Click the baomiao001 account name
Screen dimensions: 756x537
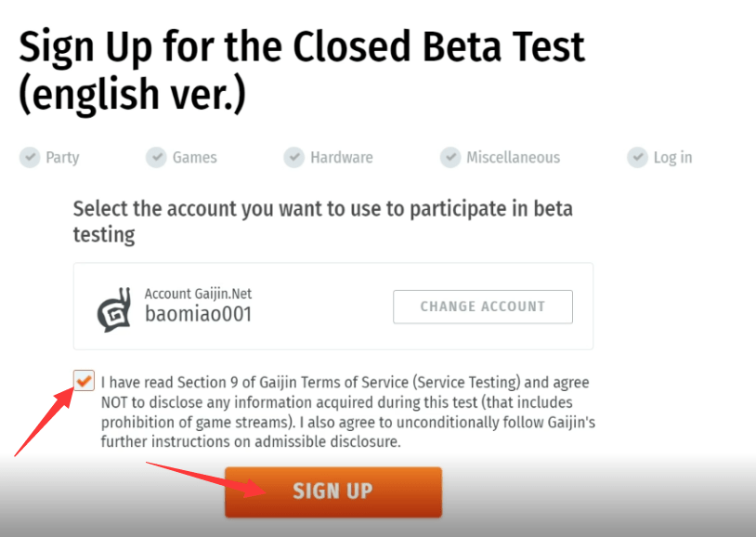pyautogui.click(x=198, y=314)
